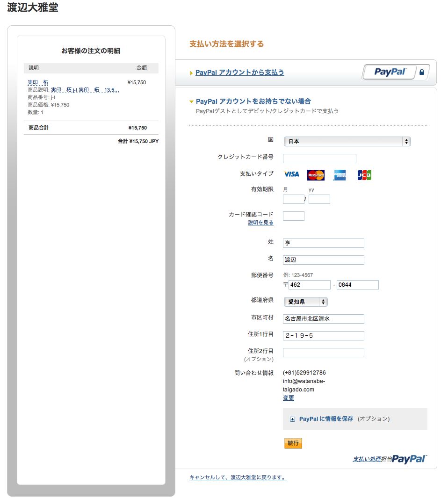Open the 都道府県 dropdown showing 愛知県
The height and width of the screenshot is (499, 448).
coord(305,302)
